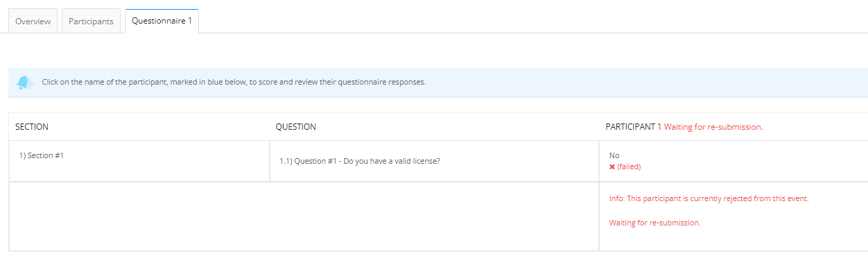868x265 pixels.
Task: Click the 'No' answer text
Action: coord(614,155)
